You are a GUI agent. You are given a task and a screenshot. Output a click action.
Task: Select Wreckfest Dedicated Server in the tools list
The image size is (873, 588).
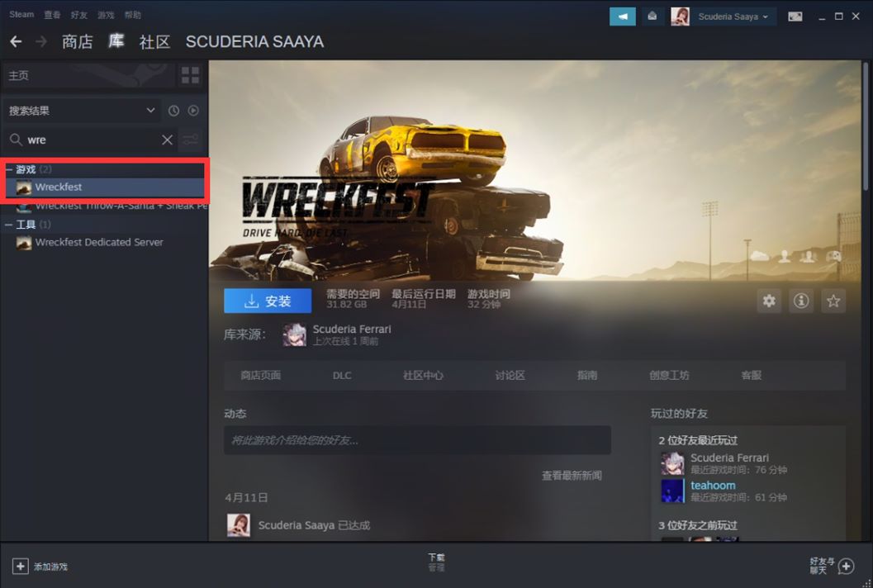pyautogui.click(x=105, y=242)
